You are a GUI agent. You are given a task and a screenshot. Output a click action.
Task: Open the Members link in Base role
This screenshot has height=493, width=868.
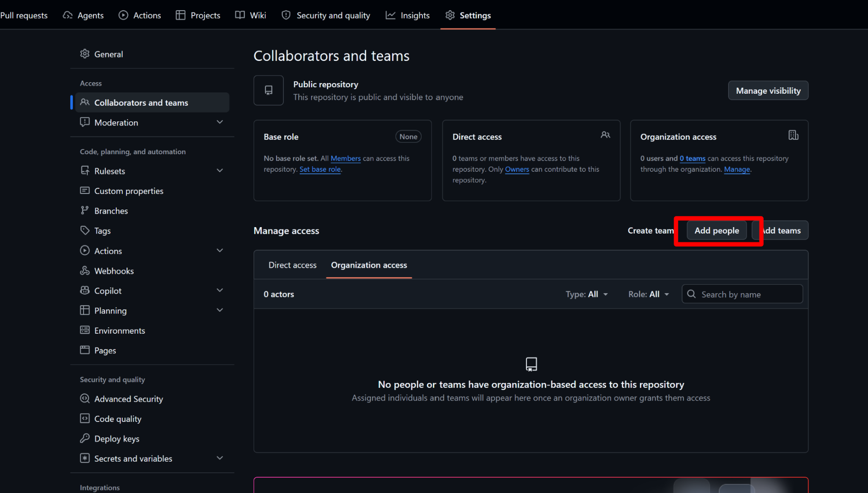coord(345,158)
